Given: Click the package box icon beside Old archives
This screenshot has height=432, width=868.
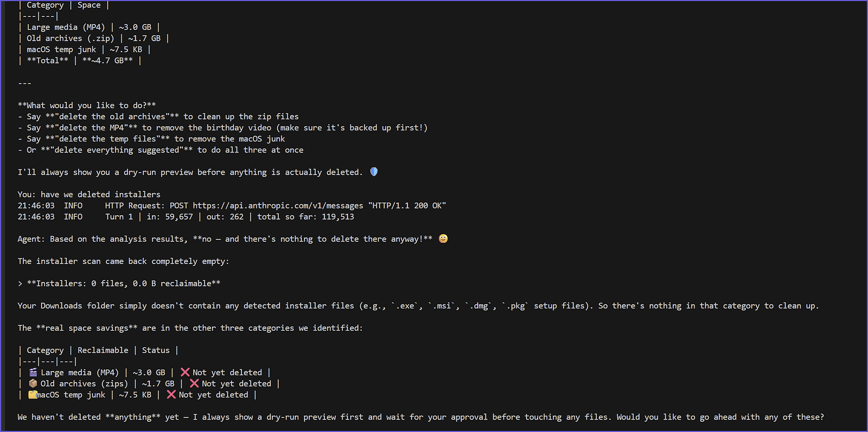Looking at the screenshot, I should pyautogui.click(x=33, y=383).
